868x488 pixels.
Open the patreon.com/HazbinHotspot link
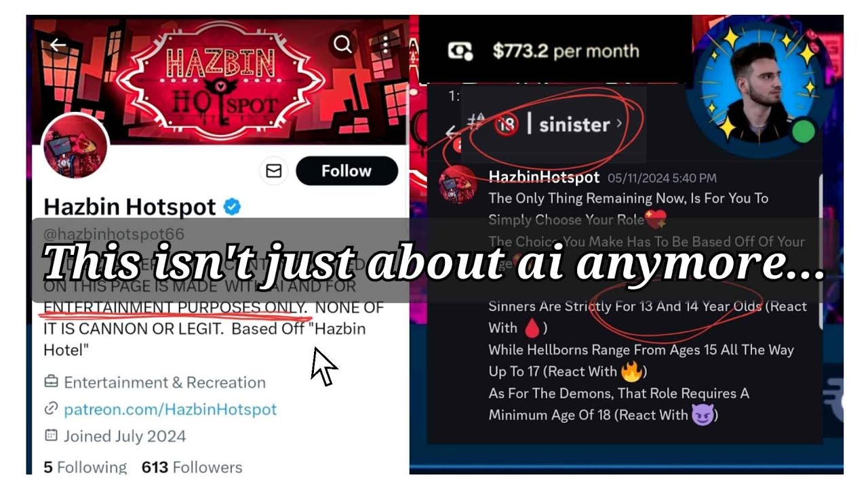170,409
